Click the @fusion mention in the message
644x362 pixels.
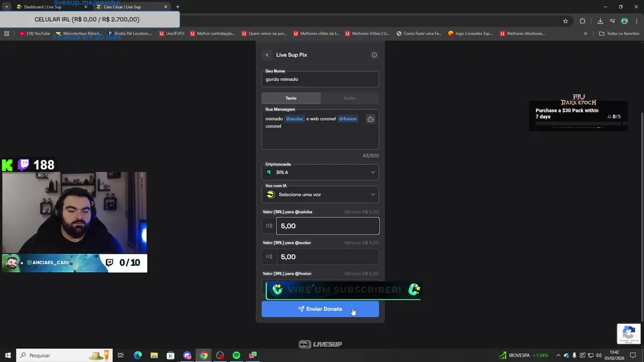click(348, 119)
